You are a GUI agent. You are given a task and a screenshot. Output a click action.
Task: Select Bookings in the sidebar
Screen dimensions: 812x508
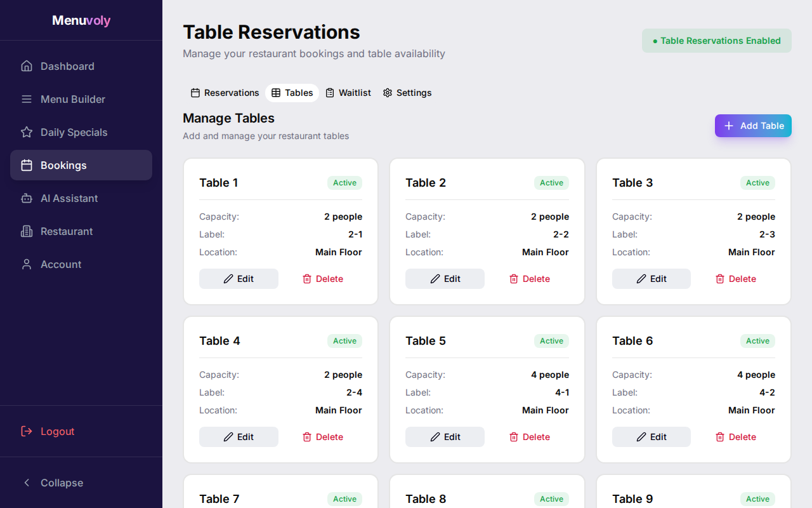tap(81, 165)
